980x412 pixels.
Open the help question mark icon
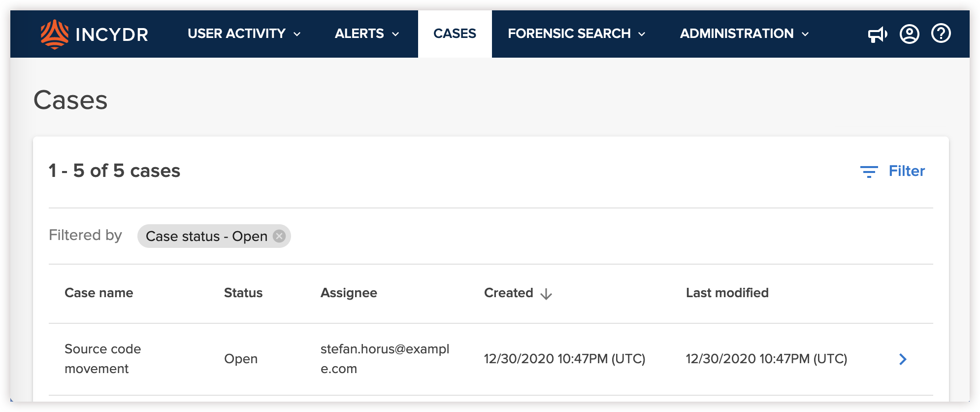[x=941, y=34]
